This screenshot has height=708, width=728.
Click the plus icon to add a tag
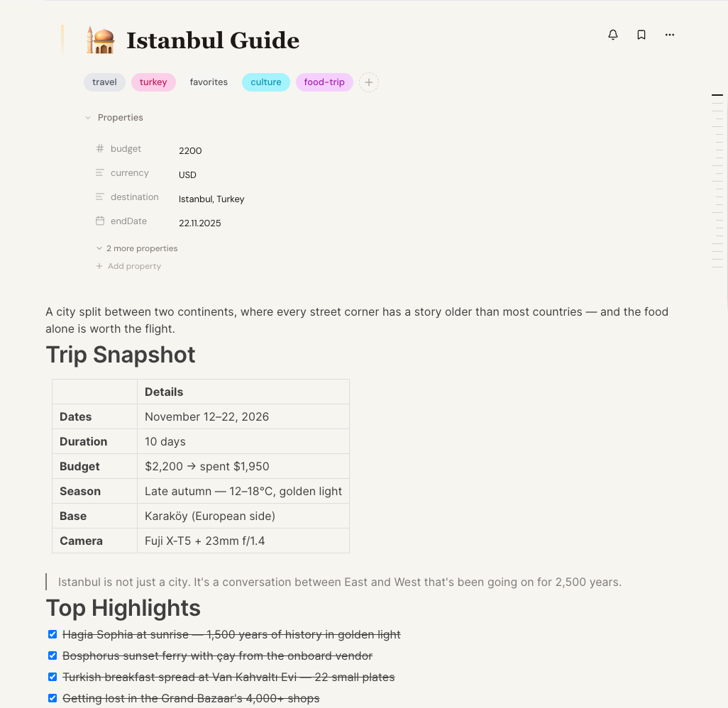(x=369, y=82)
